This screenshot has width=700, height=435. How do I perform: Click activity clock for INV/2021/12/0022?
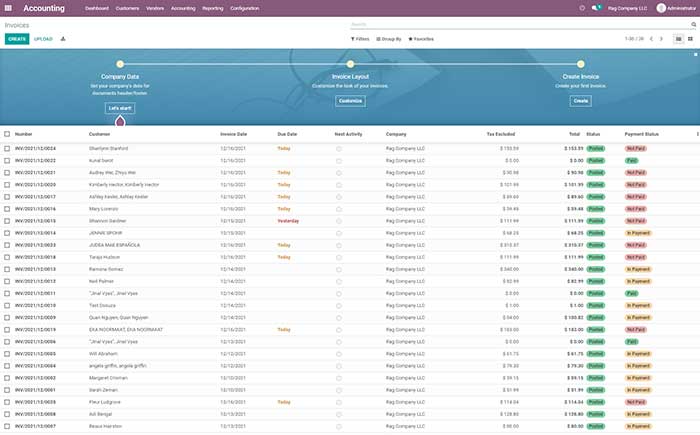click(x=339, y=161)
